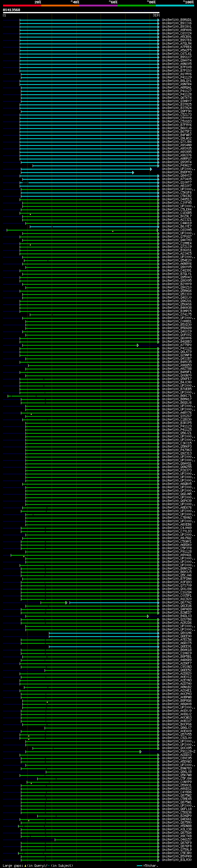The width and height of the screenshot is (197, 868).
Task: Open hit UniRef100_A9PAV6
Action: [x=176, y=30]
